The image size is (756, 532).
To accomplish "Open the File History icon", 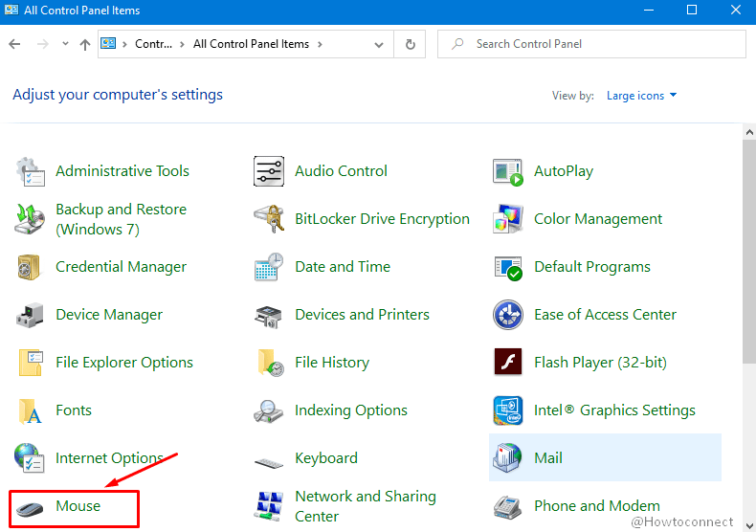I will [270, 363].
